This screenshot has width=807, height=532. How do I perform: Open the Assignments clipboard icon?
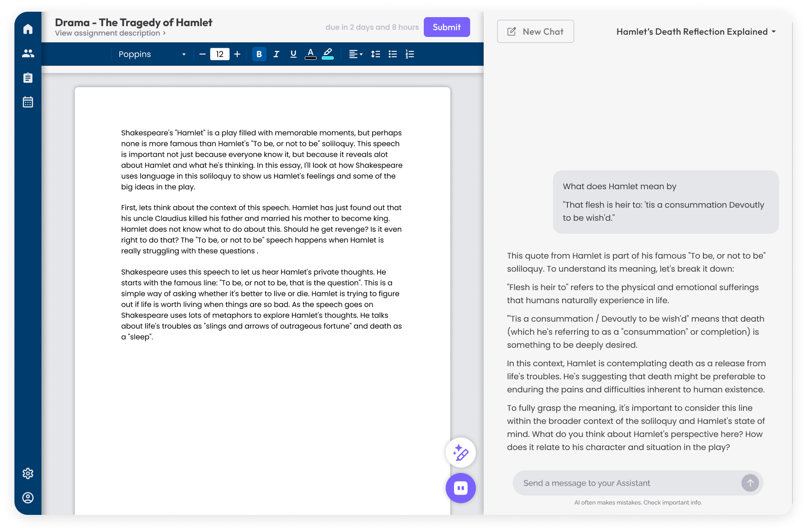(x=28, y=78)
